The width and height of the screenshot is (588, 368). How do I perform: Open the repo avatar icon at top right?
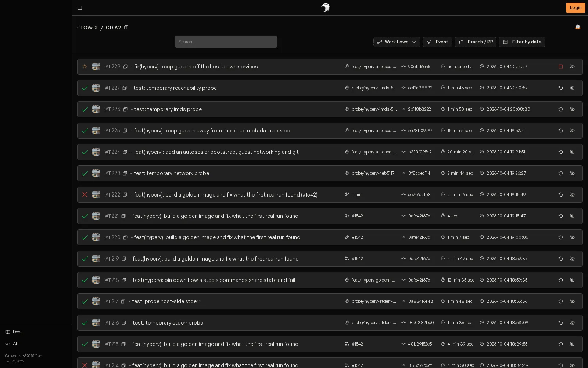(x=578, y=27)
